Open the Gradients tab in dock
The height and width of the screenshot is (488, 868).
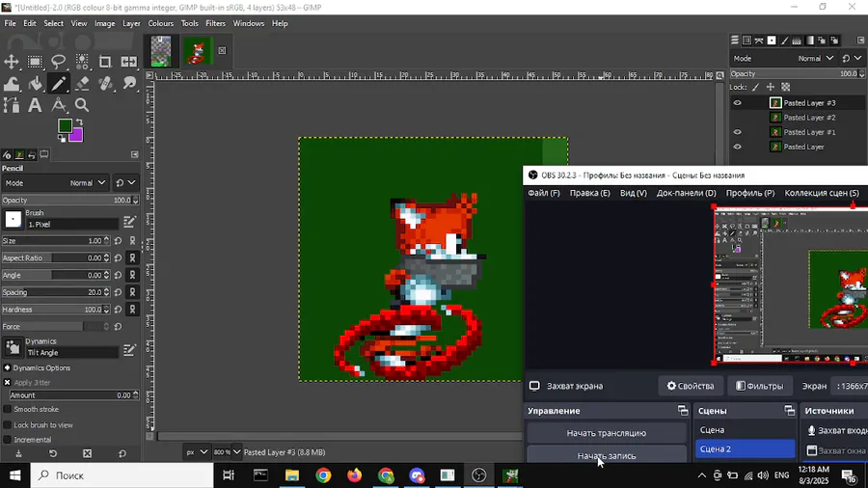pyautogui.click(x=810, y=41)
